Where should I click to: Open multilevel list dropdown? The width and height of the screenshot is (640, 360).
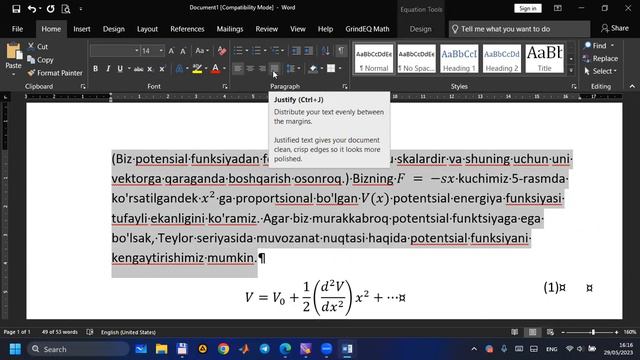pos(282,51)
